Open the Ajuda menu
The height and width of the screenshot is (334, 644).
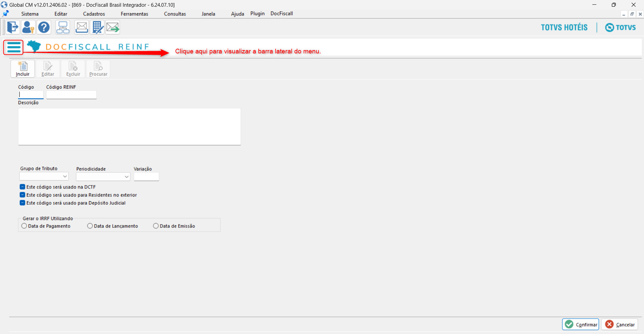[x=238, y=14]
